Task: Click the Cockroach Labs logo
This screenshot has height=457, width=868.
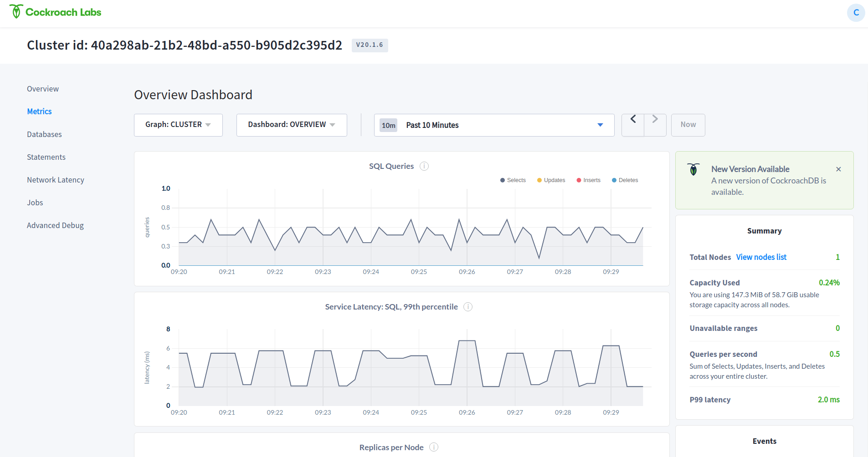Action: tap(55, 12)
